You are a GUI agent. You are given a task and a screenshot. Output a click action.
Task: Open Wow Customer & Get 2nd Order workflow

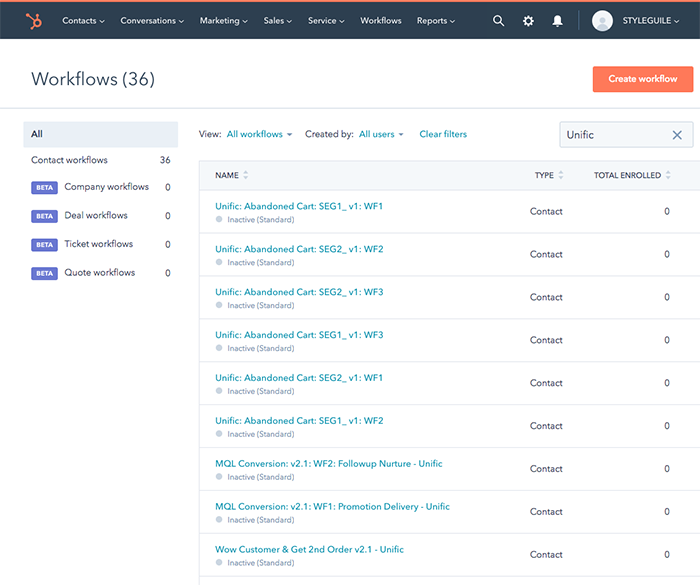(309, 549)
